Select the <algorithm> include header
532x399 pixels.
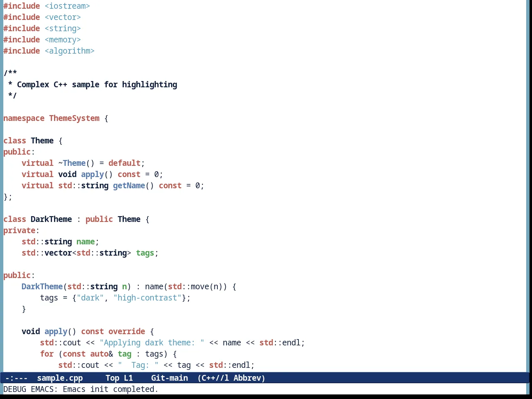(69, 51)
